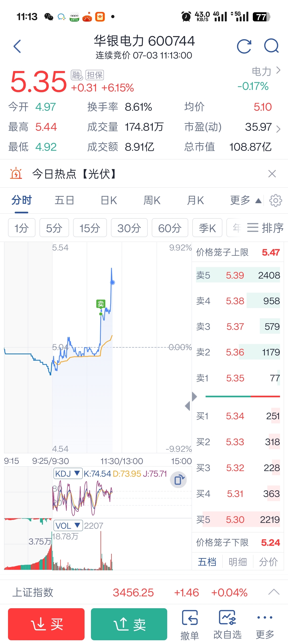This screenshot has width=288, height=644.
Task: Tap the green 卖 sell button
Action: pyautogui.click(x=129, y=624)
